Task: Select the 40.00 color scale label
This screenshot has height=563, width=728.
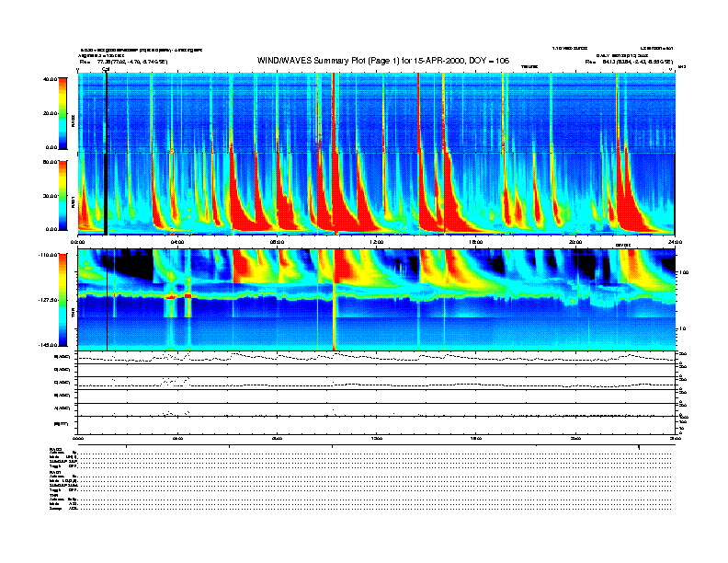Action: [50, 79]
